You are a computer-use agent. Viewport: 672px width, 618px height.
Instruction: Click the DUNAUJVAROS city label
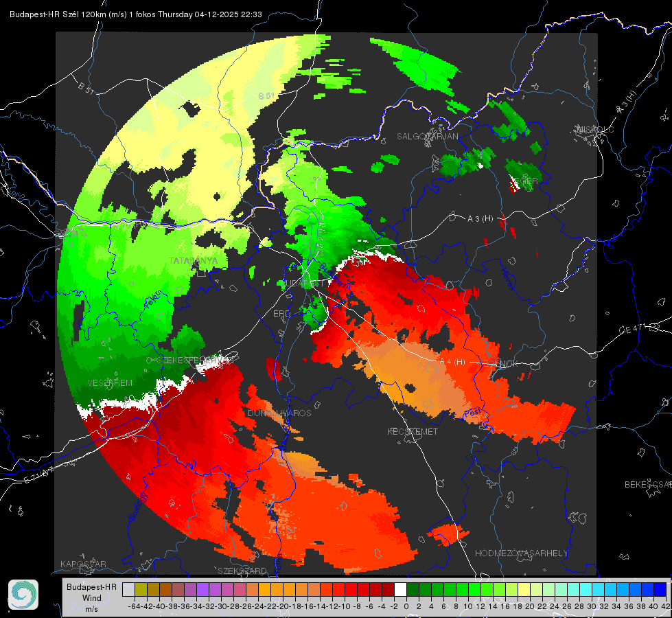tap(279, 413)
